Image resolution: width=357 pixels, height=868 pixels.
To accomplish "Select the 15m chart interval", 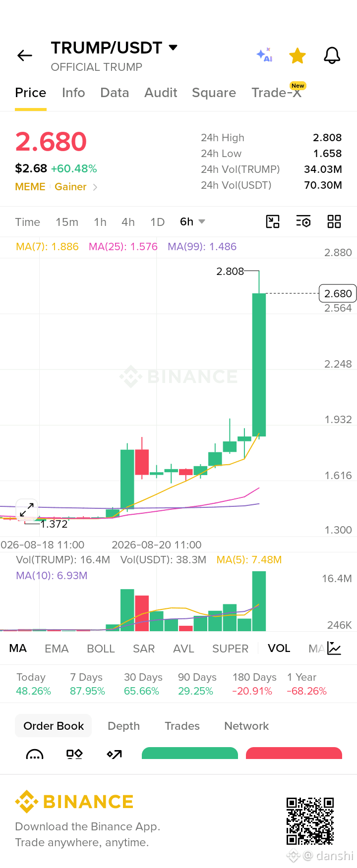I will pyautogui.click(x=67, y=222).
